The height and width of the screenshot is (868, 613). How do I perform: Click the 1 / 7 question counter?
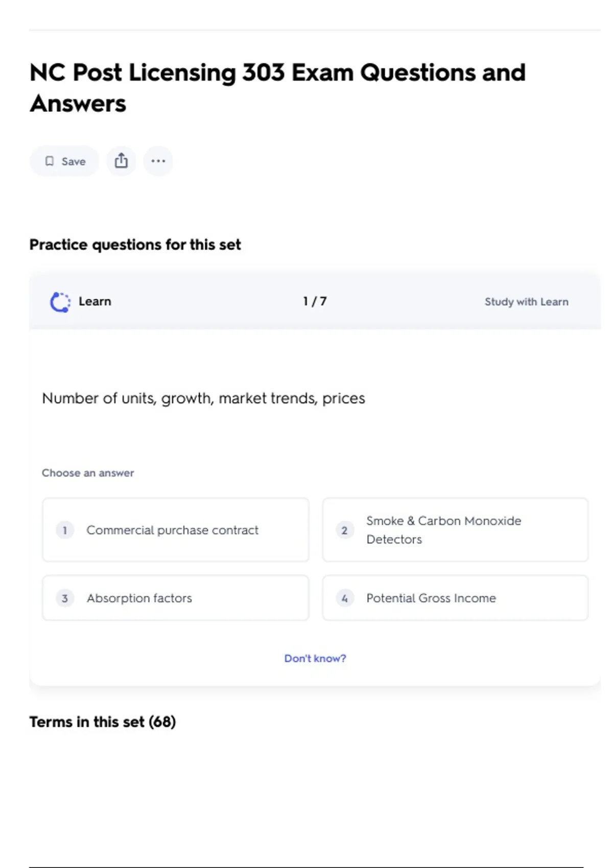(x=315, y=301)
